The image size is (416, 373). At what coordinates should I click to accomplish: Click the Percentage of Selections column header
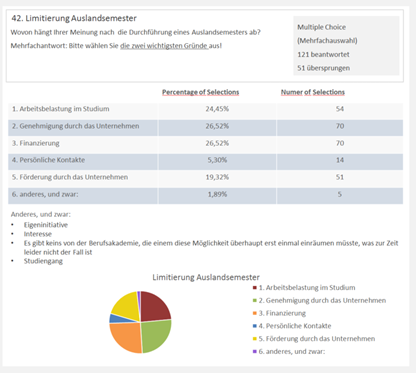[x=201, y=92]
